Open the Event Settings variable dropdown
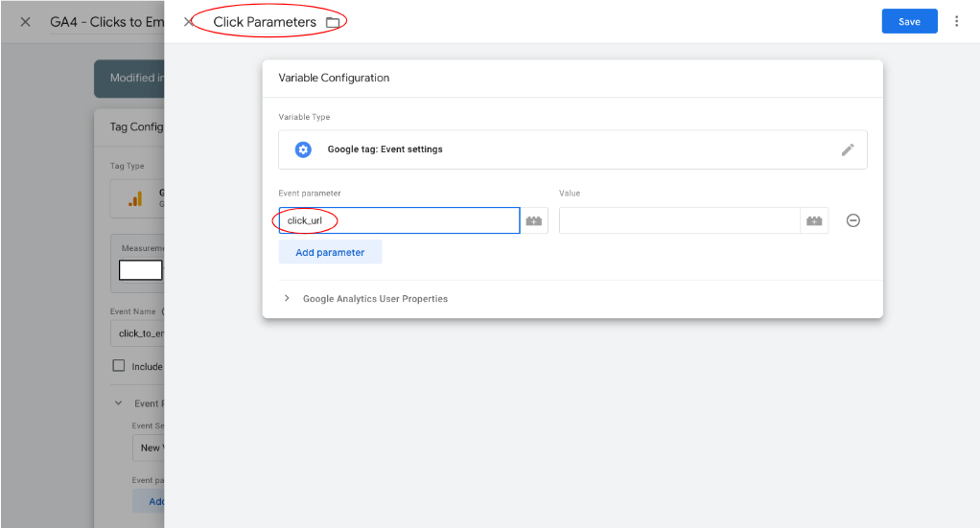This screenshot has width=980, height=528. coord(149,448)
